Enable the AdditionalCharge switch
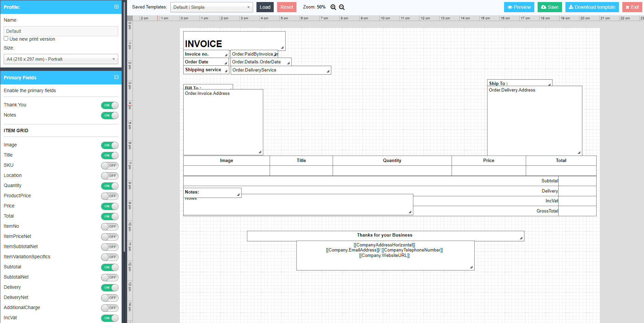Screen dimensions: 644x323 (x=110, y=308)
